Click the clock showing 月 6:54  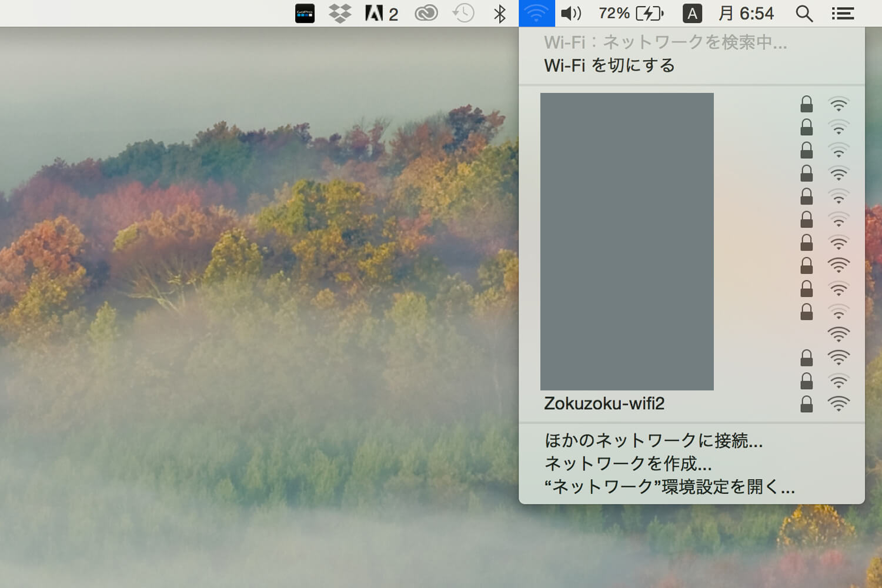(746, 13)
